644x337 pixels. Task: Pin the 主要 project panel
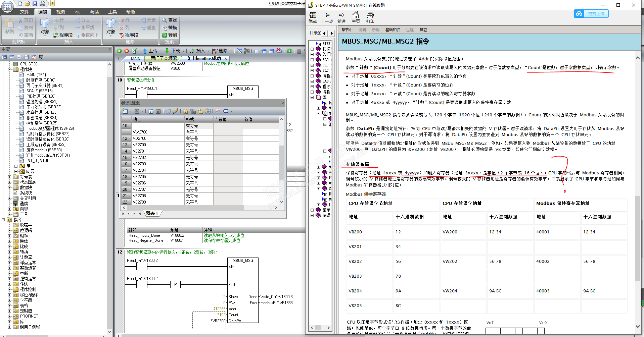(x=109, y=49)
